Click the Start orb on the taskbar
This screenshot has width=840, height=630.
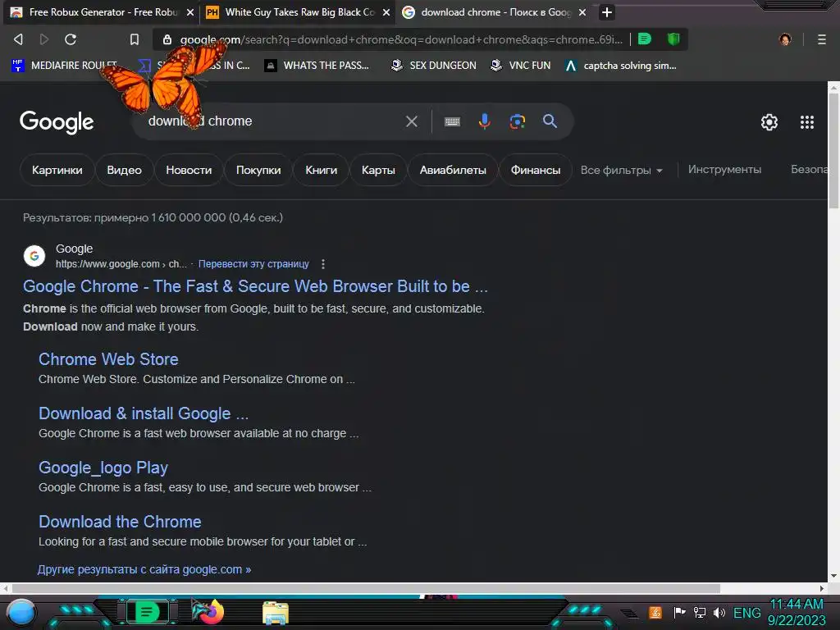[21, 613]
